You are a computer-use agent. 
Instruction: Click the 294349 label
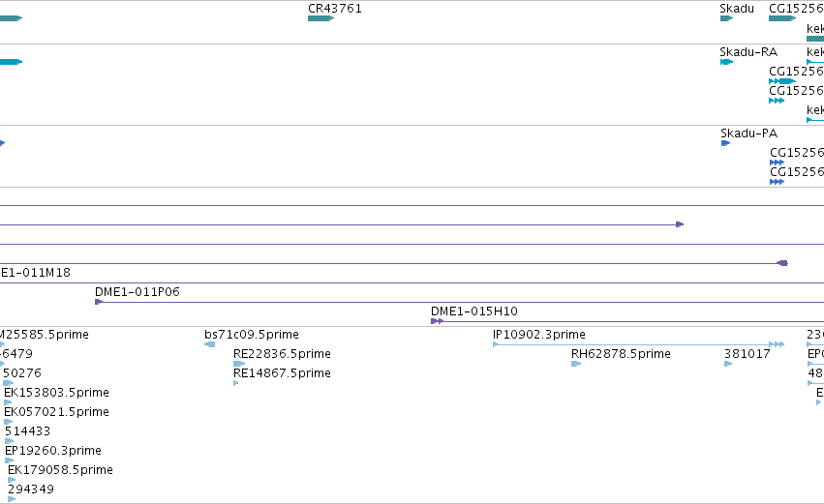(31, 489)
